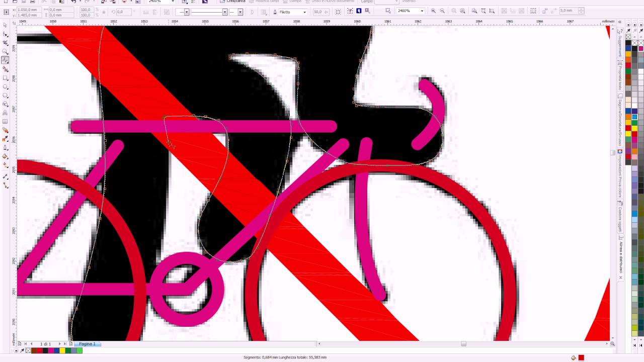
Task: Open the start arrowhead dropdown
Action: point(187,12)
